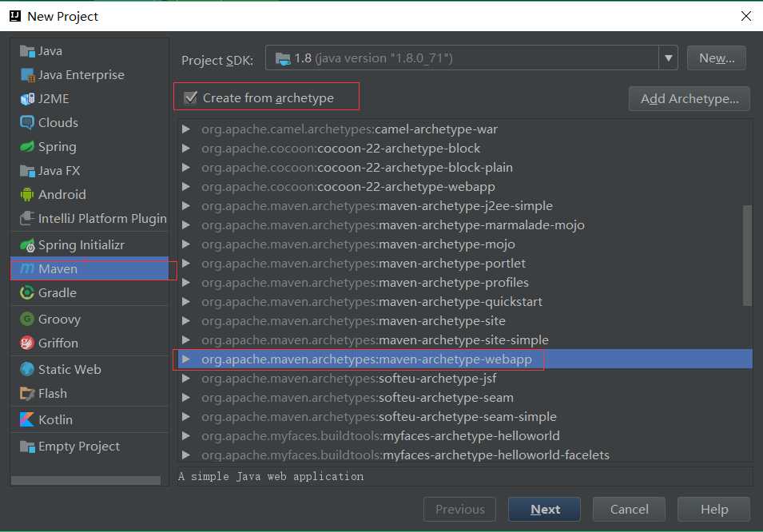
Task: Click the Spring Initializr icon
Action: (x=27, y=245)
